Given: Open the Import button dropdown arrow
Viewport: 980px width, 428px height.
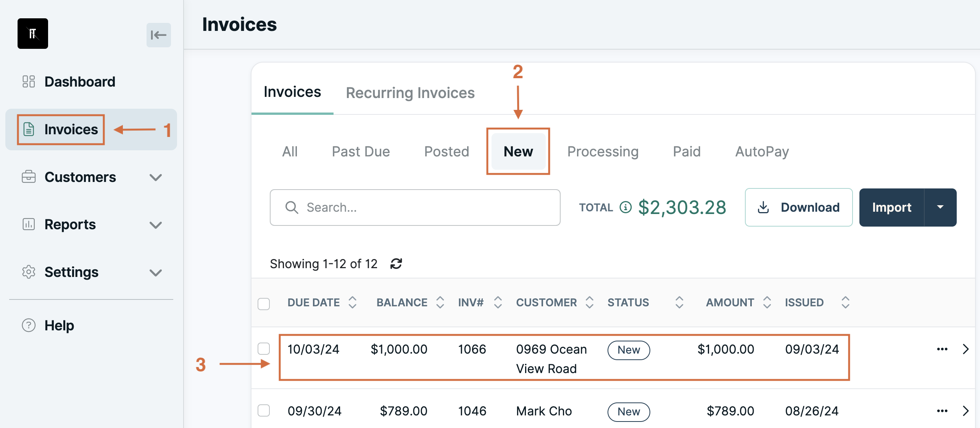Looking at the screenshot, I should coord(940,207).
